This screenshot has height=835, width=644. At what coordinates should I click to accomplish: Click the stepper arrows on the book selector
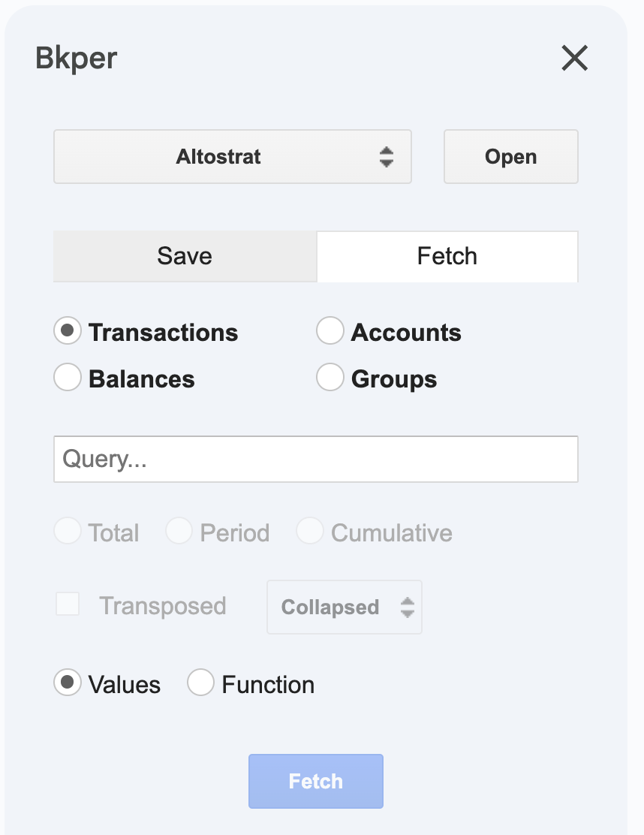pos(387,156)
